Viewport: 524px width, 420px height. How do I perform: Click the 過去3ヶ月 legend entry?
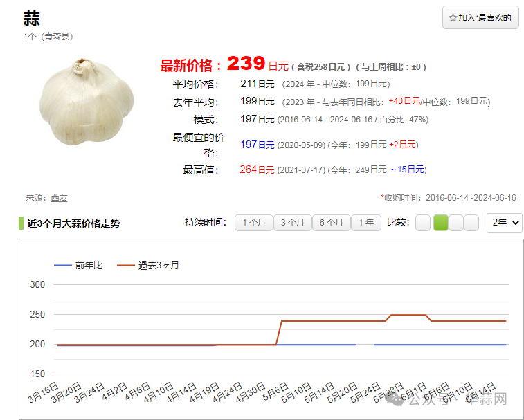[148, 265]
